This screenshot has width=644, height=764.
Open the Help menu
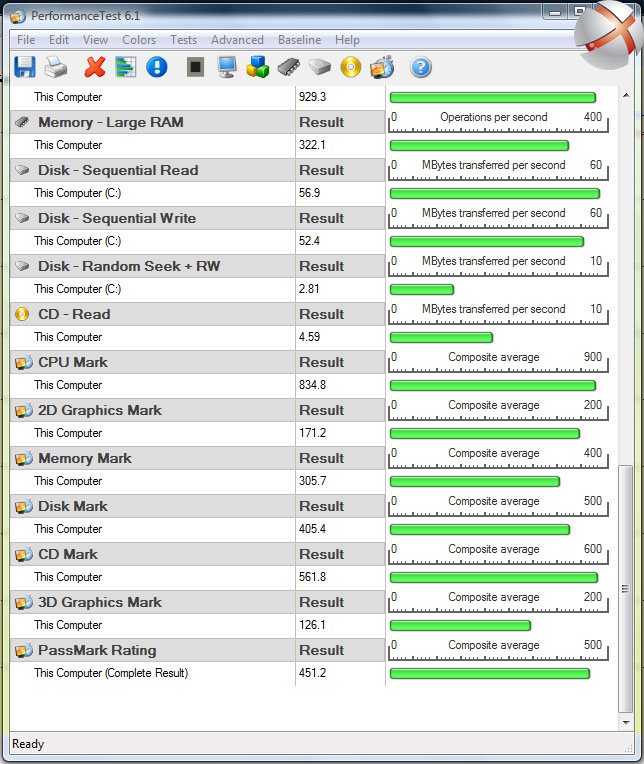pos(347,40)
